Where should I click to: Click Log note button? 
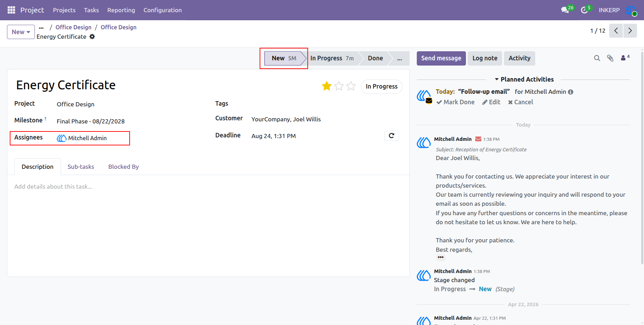[x=485, y=58]
